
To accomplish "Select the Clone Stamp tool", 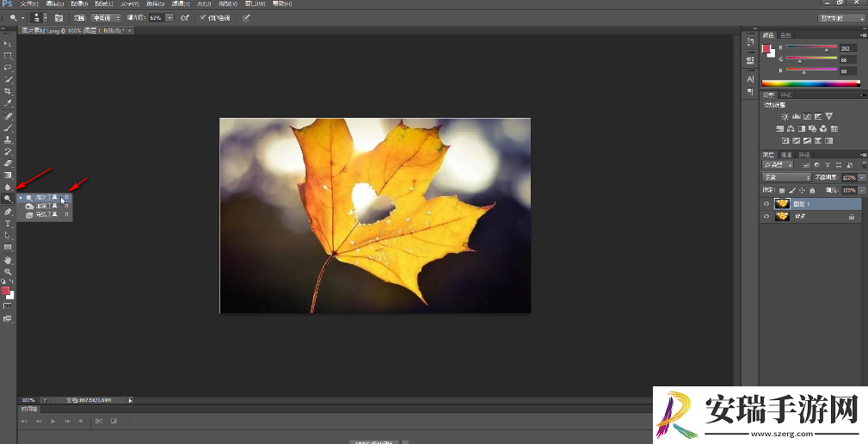I will [8, 139].
